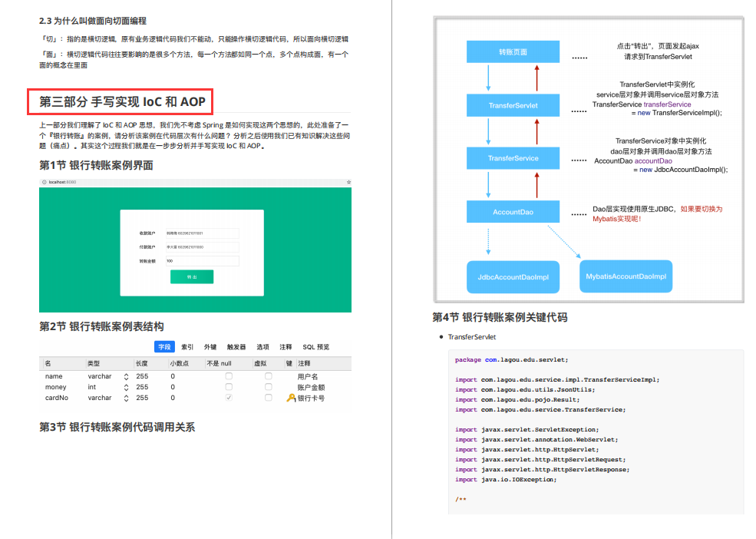Click the heading 第1节 银行转账案例界面
This screenshot has height=539, width=756.
96,165
